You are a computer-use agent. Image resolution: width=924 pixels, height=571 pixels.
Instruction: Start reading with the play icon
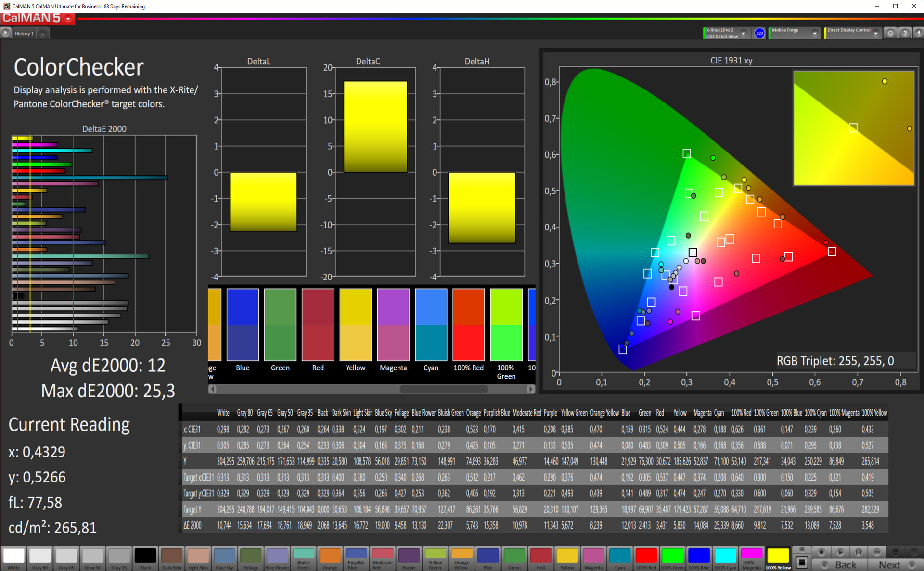click(x=840, y=552)
